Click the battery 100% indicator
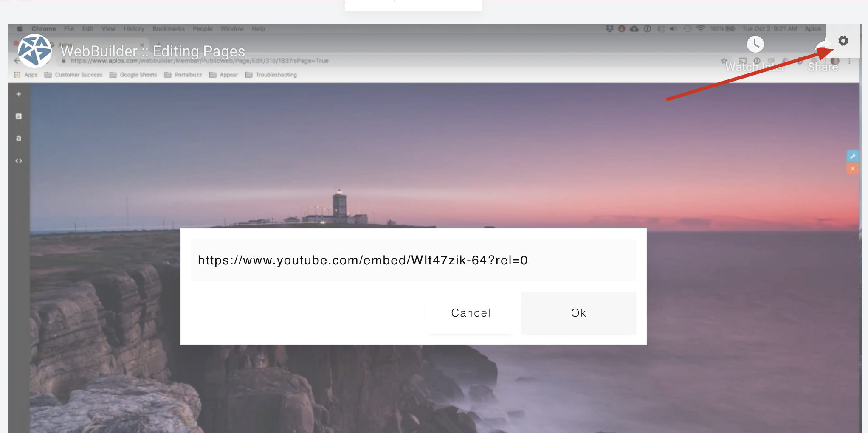 click(723, 28)
